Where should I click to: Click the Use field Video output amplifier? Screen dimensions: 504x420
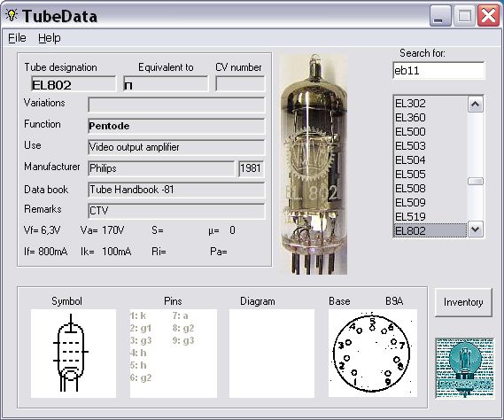[176, 147]
